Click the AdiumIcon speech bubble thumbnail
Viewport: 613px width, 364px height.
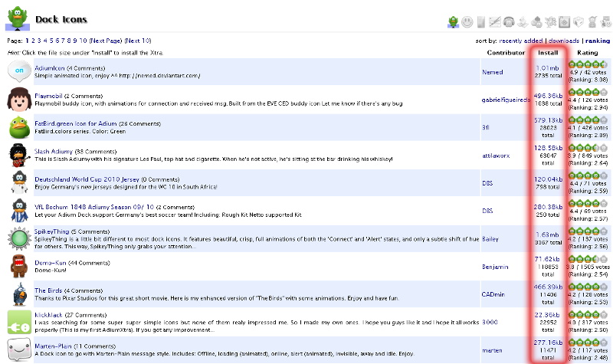18,71
